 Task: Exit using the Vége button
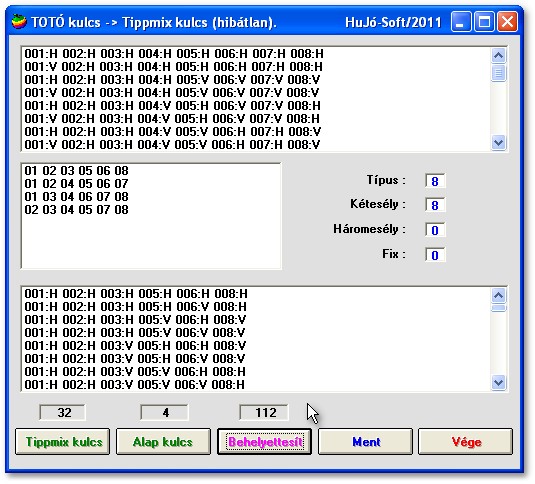(x=466, y=442)
